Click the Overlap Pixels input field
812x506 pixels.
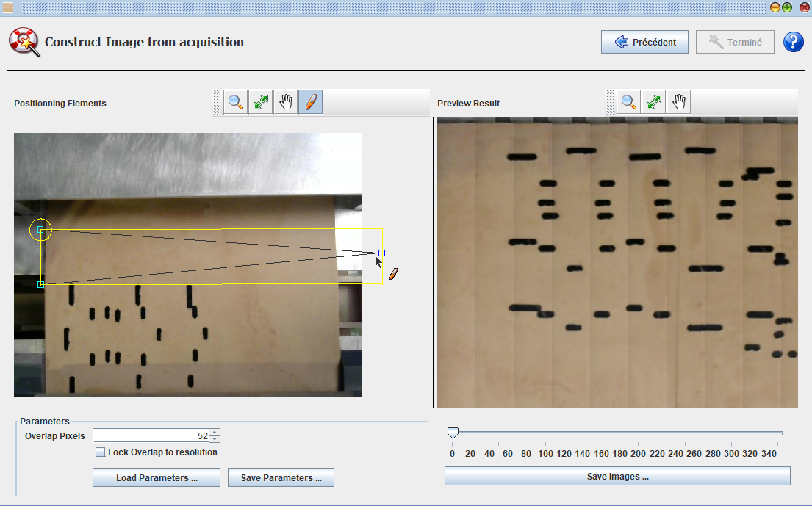click(x=151, y=435)
